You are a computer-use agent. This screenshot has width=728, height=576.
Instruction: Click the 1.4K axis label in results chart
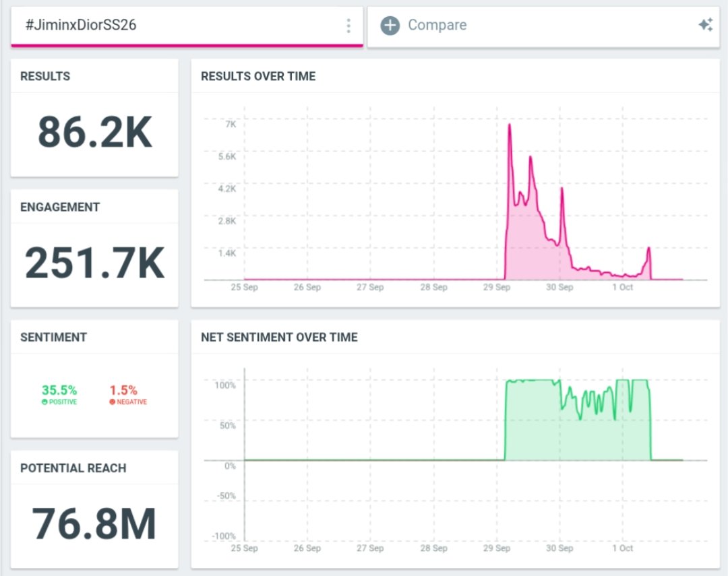click(227, 253)
